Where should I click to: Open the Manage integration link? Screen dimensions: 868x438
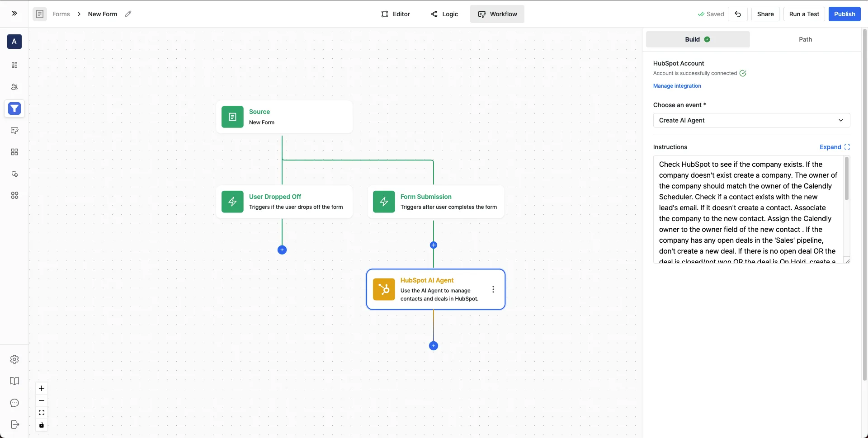pos(677,86)
